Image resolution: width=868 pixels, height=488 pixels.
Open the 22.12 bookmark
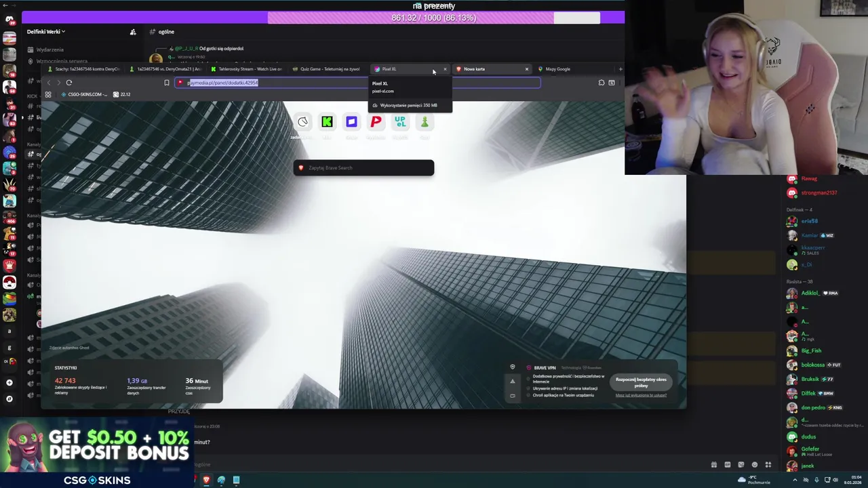point(121,94)
